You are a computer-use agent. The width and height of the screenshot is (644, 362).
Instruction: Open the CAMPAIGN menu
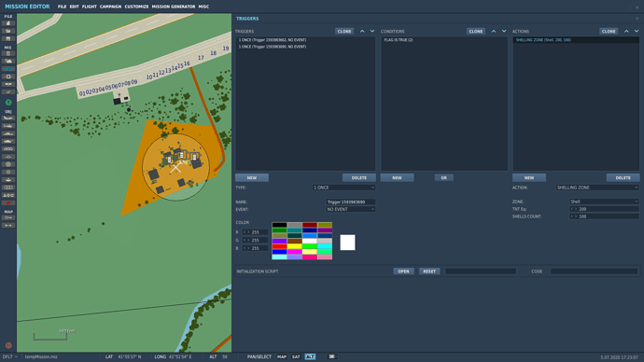click(110, 7)
